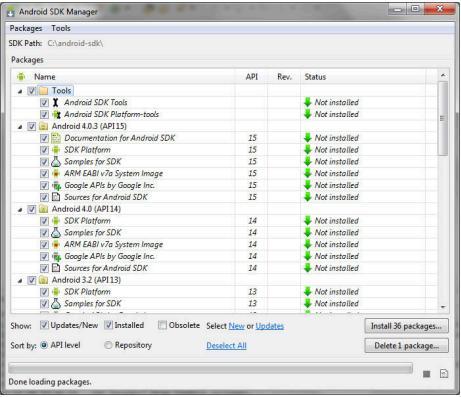Uncheck the Android 4.0.3 (API 15) group checkbox
Screen dimensions: 461x397
[31, 126]
